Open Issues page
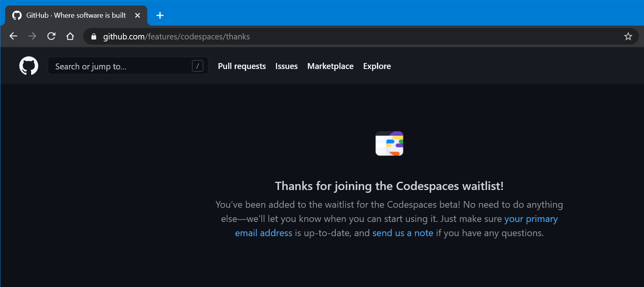The image size is (644, 287). tap(287, 66)
